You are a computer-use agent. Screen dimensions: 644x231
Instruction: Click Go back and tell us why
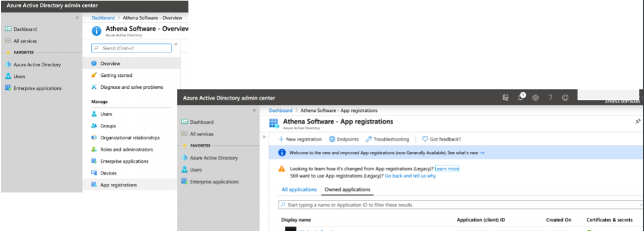(410, 176)
